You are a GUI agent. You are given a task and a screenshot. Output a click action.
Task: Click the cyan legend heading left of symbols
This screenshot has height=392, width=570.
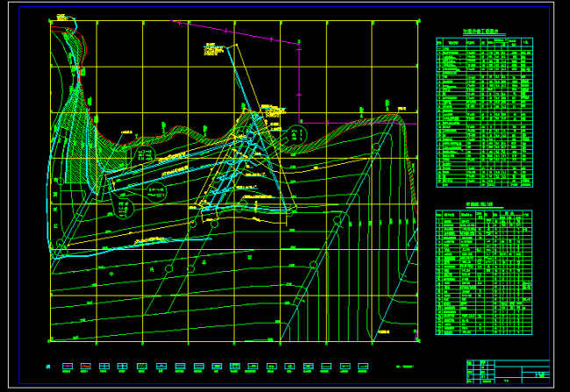pyautogui.click(x=48, y=367)
